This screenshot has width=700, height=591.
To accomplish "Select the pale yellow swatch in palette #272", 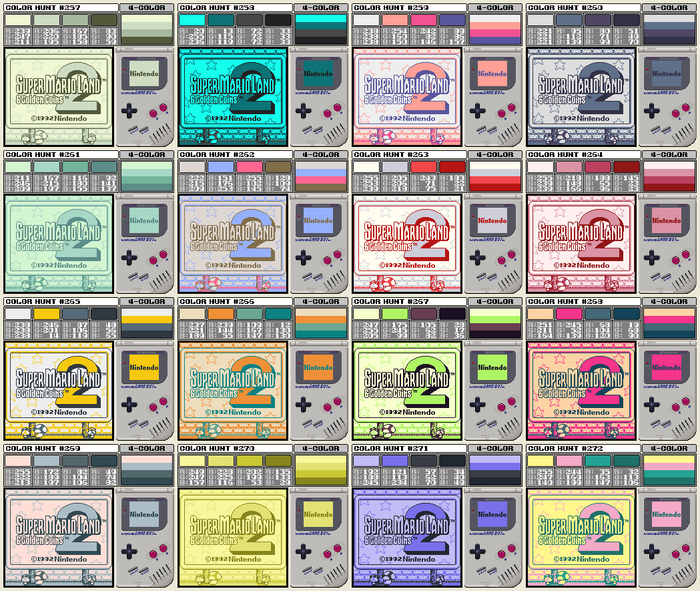I will point(540,461).
